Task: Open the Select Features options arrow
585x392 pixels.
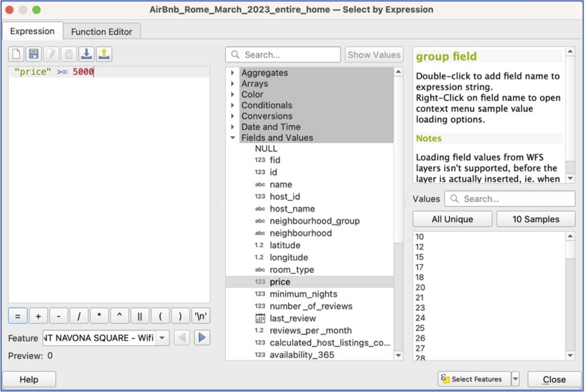Action: [515, 379]
